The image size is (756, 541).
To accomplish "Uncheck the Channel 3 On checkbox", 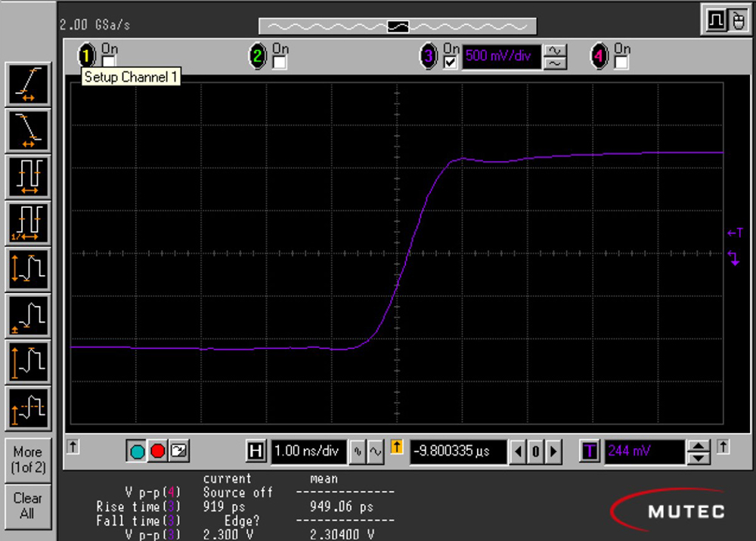I will coord(451,62).
